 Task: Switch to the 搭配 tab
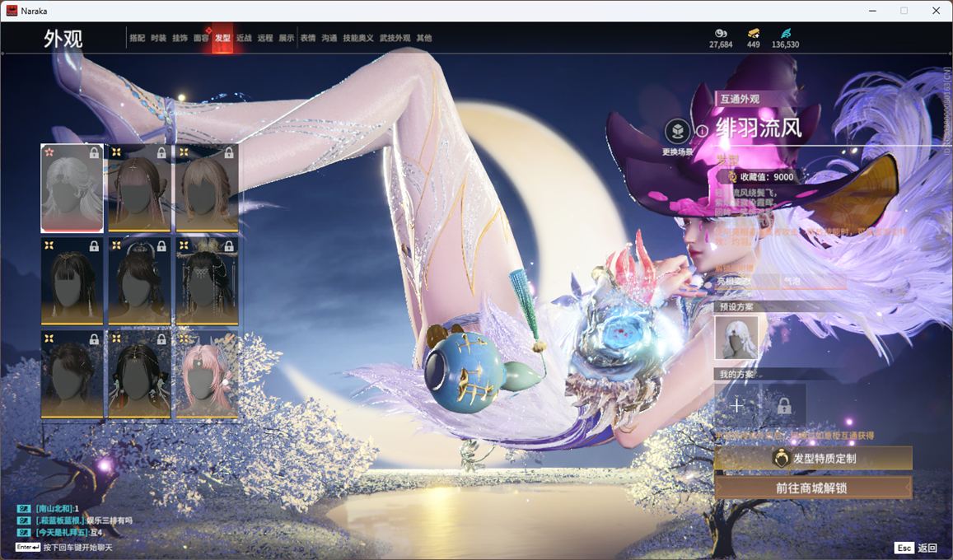click(x=138, y=38)
